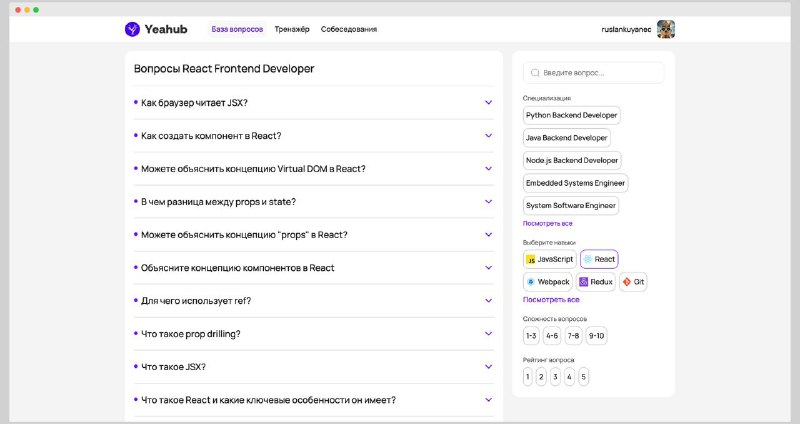Viewport: 800px width, 424px height.
Task: Click the green macOS window button
Action: (x=36, y=10)
